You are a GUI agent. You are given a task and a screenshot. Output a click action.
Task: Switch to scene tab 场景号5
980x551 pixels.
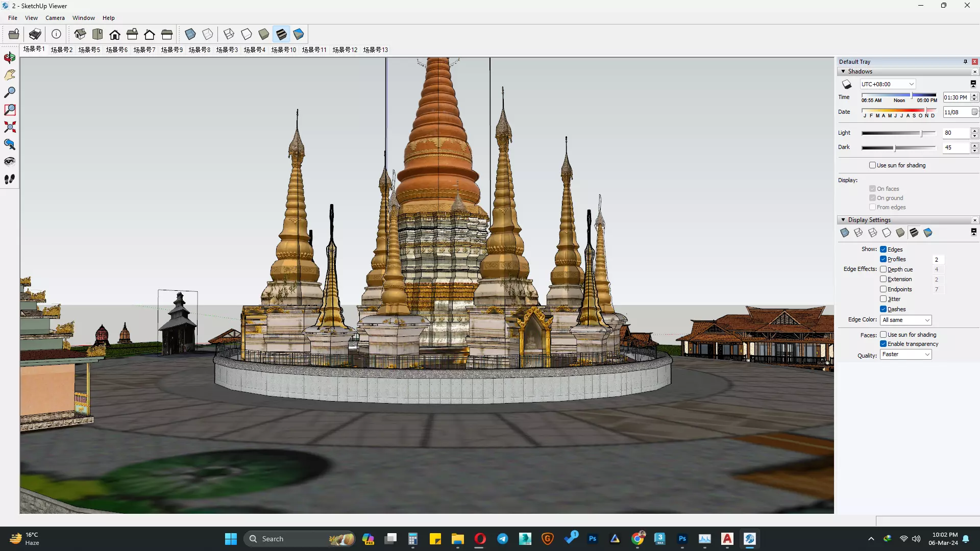(89, 49)
